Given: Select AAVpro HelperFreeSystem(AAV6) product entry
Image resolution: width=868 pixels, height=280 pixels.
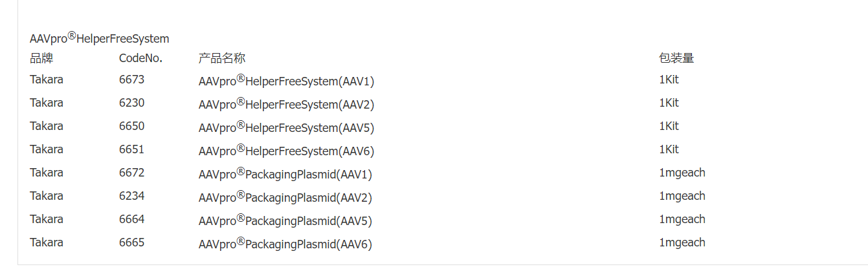Looking at the screenshot, I should click(286, 151).
